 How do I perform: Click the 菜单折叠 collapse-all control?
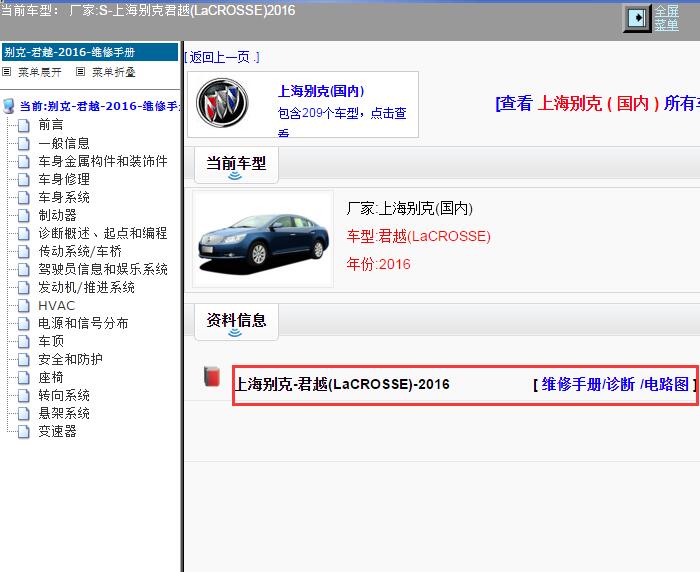[x=106, y=72]
